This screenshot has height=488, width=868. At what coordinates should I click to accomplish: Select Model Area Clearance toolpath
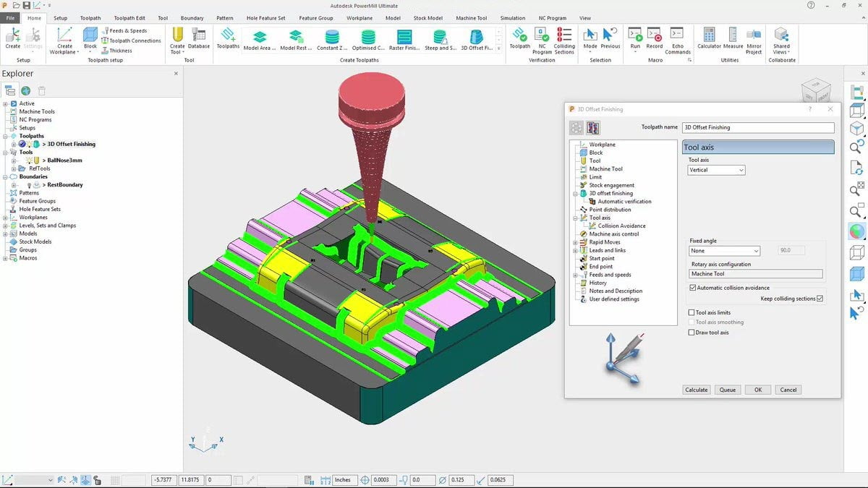click(x=260, y=40)
